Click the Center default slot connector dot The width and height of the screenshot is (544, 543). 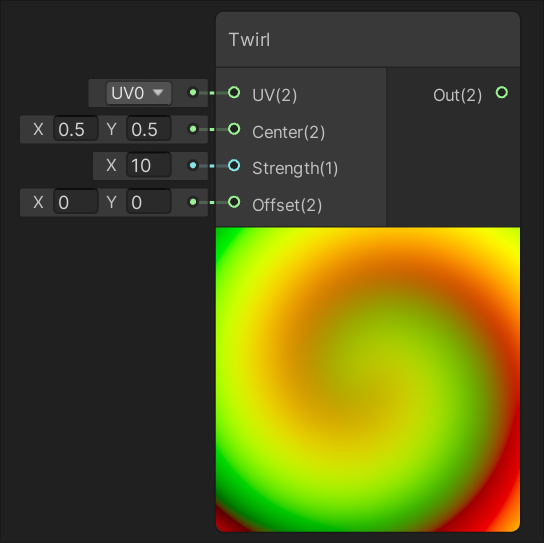coord(193,129)
